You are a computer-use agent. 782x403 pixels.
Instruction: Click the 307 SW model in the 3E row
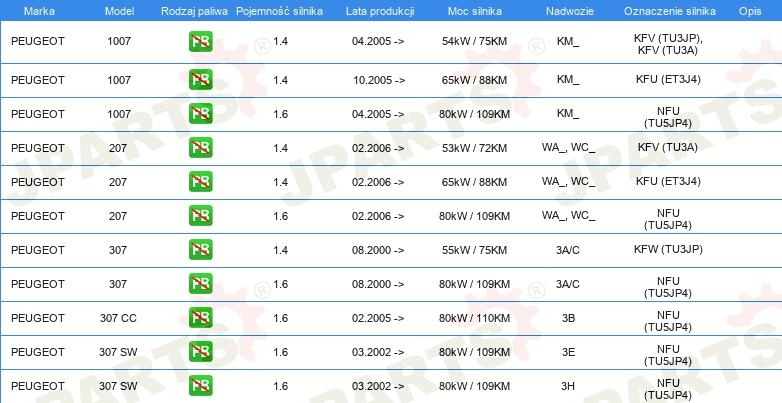pos(118,352)
